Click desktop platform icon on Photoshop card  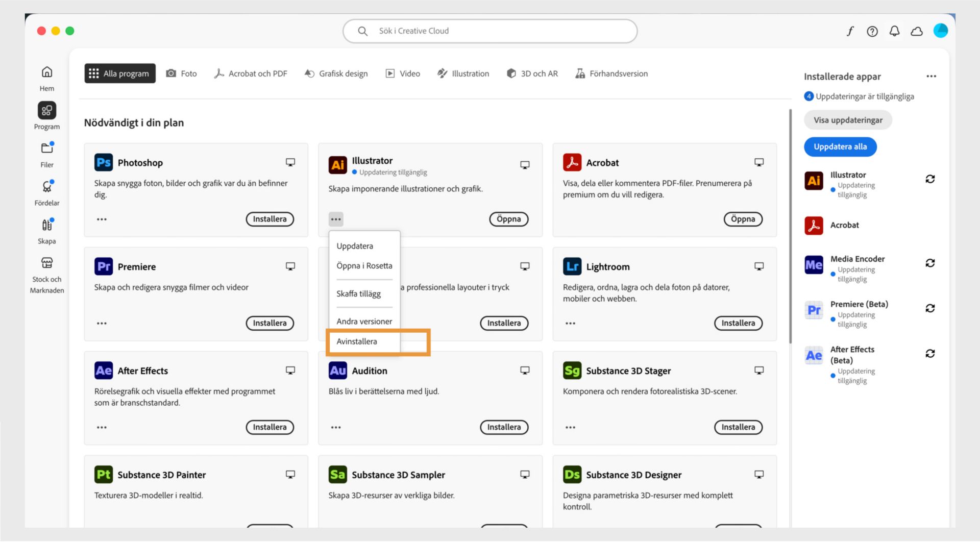290,162
